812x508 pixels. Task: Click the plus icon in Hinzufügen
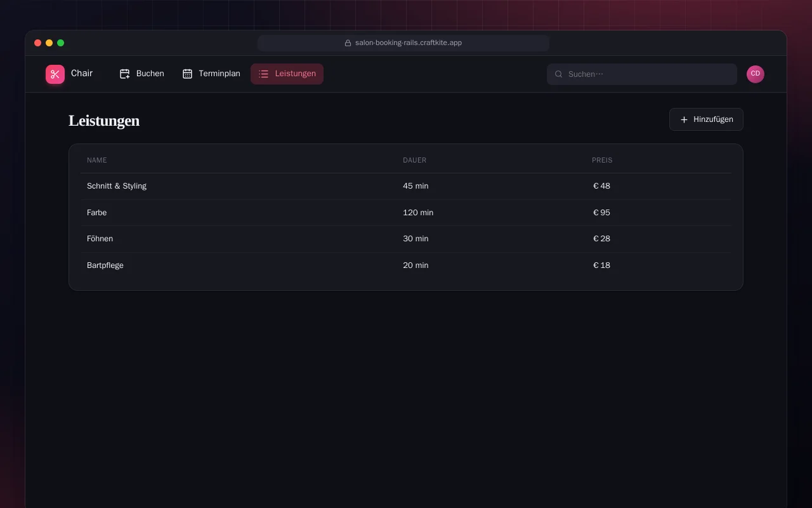pos(684,119)
